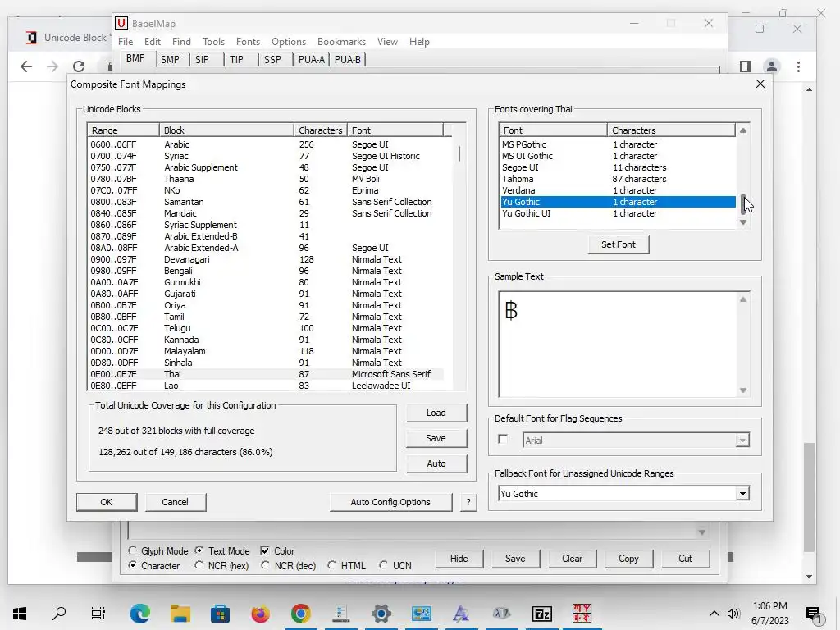Image resolution: width=840 pixels, height=630 pixels.
Task: Switch to BabelMap taskbar icon
Action: tap(582, 614)
